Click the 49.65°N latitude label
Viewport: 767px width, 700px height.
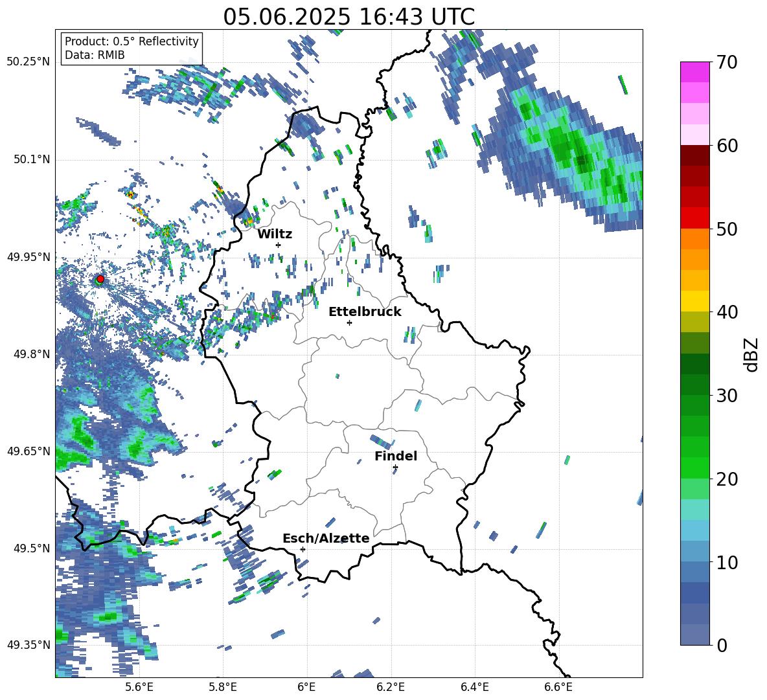point(29,451)
